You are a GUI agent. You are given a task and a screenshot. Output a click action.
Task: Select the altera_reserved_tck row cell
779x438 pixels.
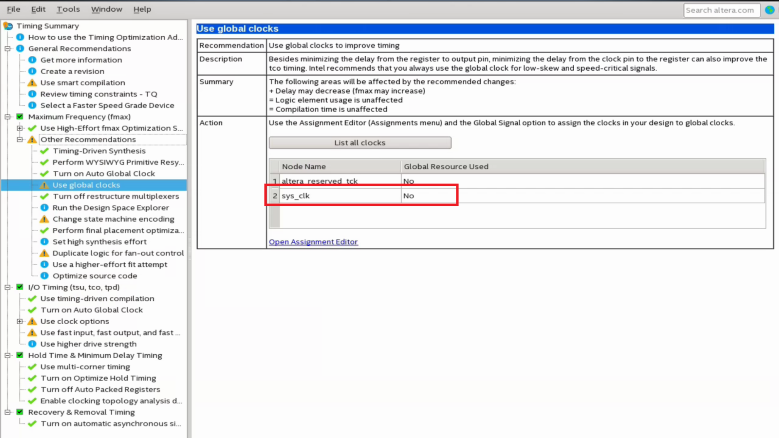[x=340, y=181]
